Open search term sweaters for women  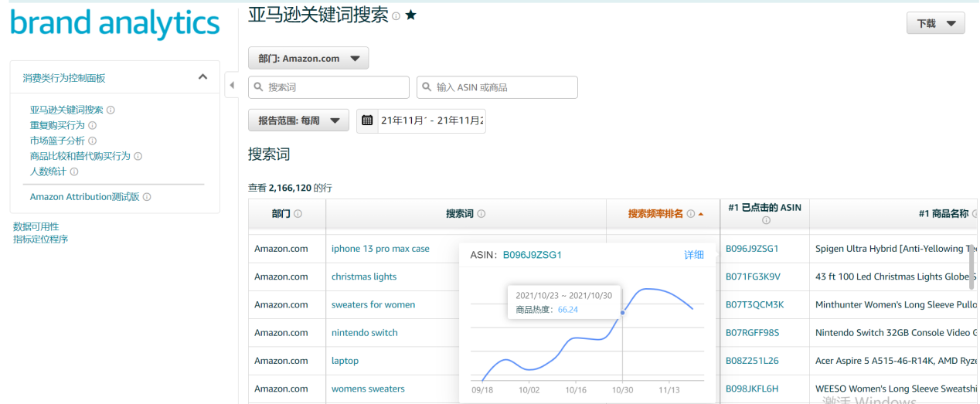[373, 304]
